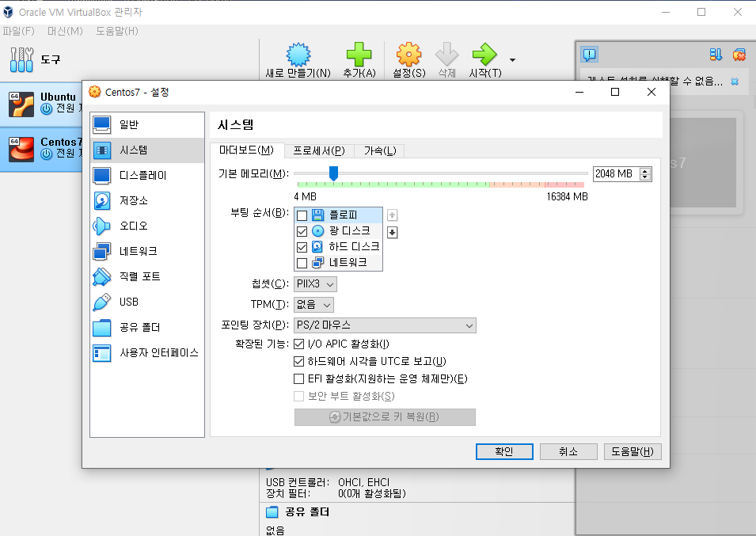Open the File (파일) menu
The image size is (756, 536).
point(18,32)
